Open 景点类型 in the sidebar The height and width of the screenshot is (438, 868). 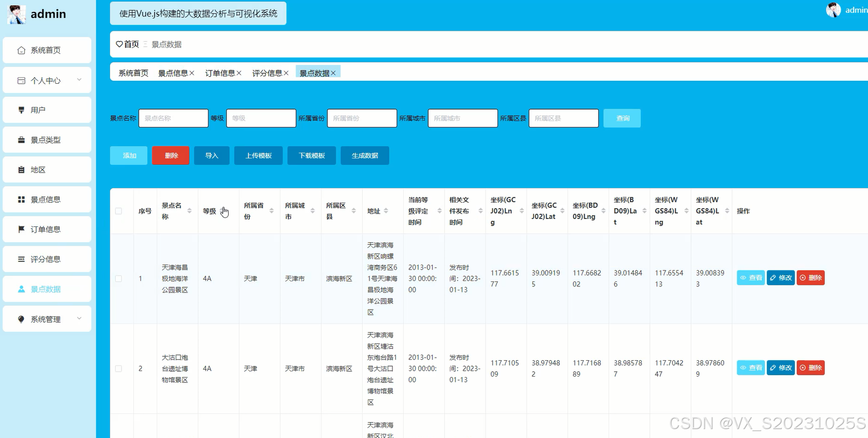point(47,140)
